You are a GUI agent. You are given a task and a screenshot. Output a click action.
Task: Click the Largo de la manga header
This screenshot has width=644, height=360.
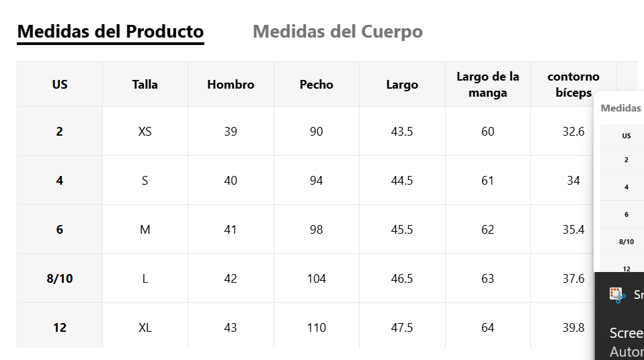[488, 84]
